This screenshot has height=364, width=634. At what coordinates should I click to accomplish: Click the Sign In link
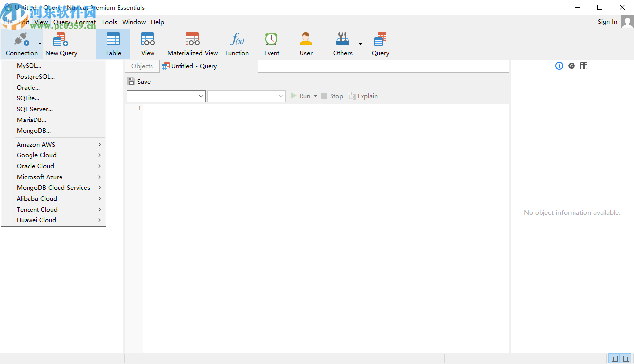(x=607, y=22)
